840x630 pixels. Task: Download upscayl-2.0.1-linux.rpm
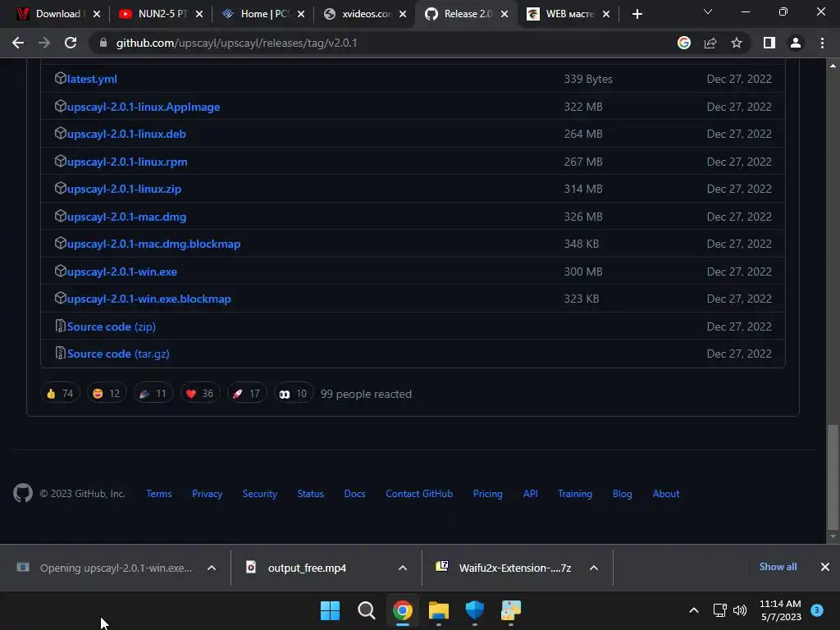tap(127, 162)
